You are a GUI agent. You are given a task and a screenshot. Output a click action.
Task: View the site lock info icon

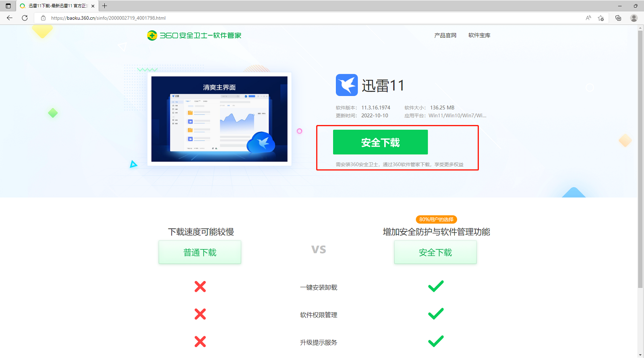coord(43,18)
